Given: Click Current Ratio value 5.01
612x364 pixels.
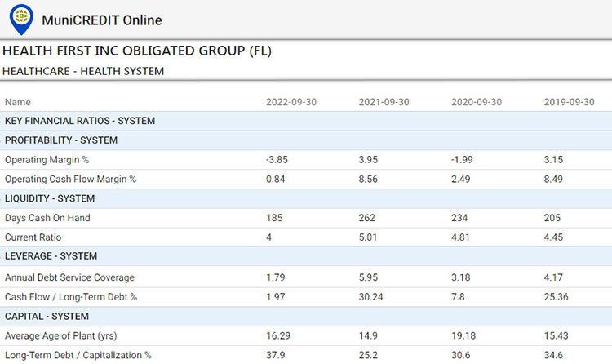Looking at the screenshot, I should pos(368,237).
